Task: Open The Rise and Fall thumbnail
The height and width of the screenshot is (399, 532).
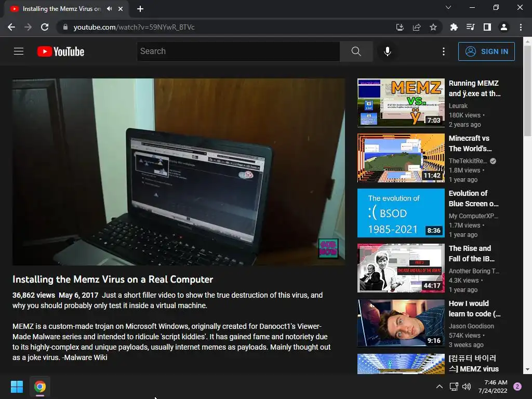Action: (x=401, y=268)
